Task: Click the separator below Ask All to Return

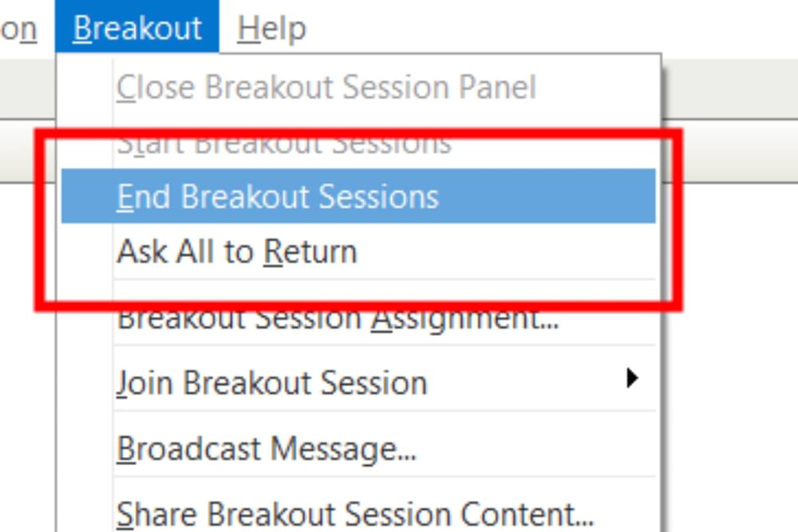Action: 385,279
